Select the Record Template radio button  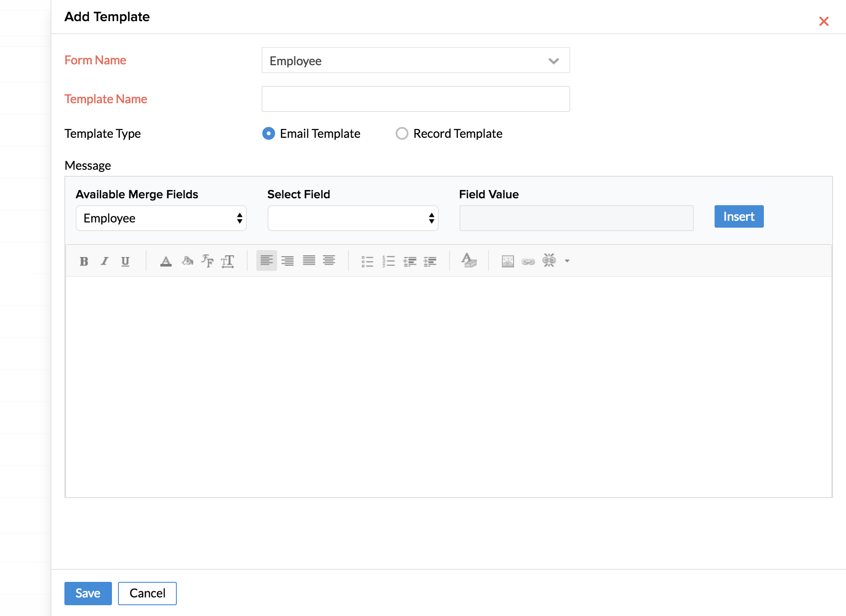401,133
